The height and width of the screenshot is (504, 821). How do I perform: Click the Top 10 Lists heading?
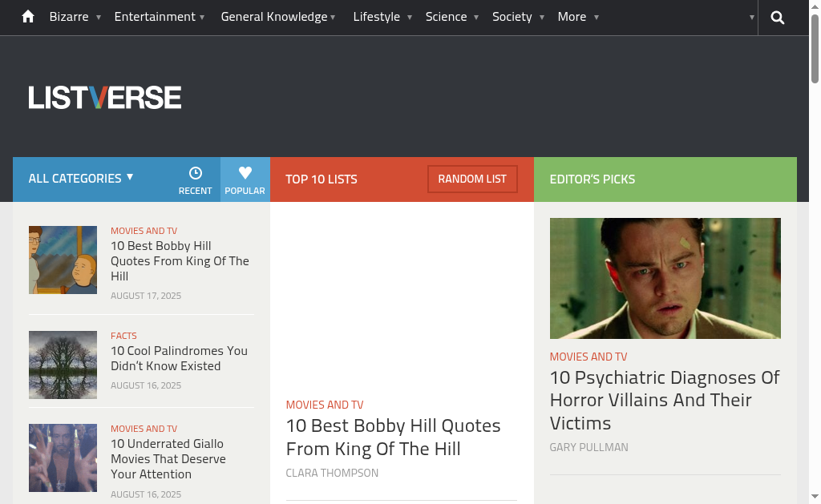322,179
